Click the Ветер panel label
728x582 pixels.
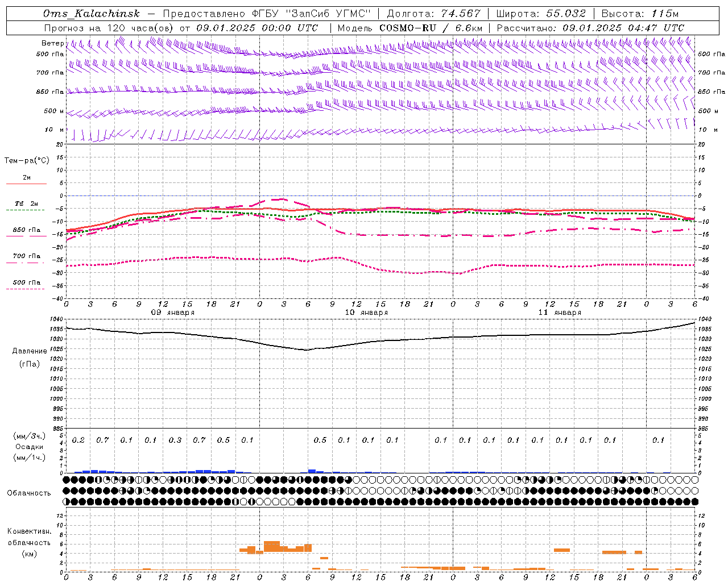pyautogui.click(x=52, y=43)
